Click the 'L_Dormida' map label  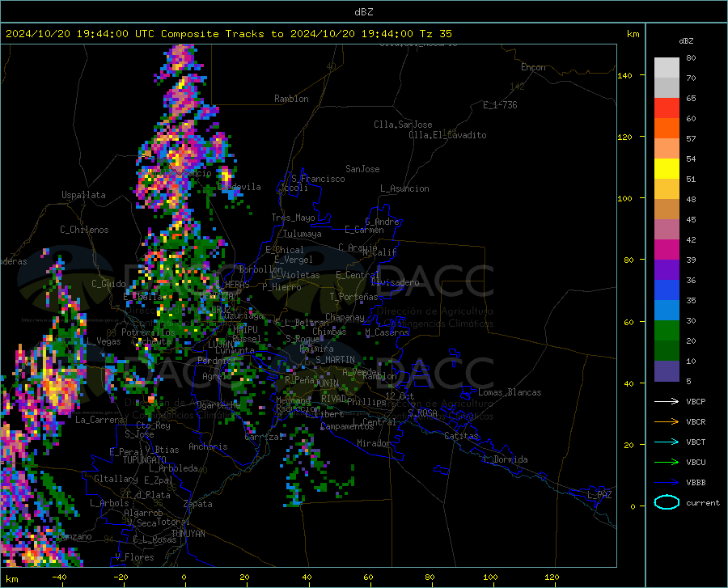click(x=505, y=459)
